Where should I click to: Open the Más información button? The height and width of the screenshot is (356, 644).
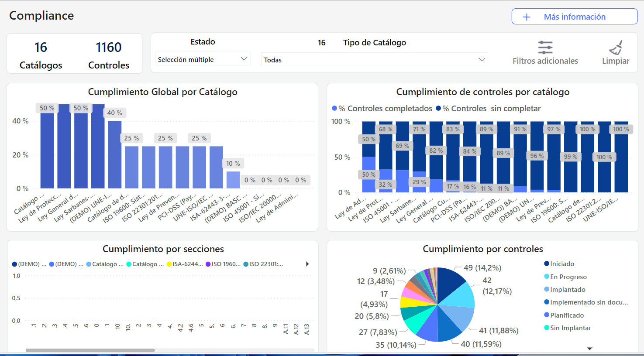point(574,17)
